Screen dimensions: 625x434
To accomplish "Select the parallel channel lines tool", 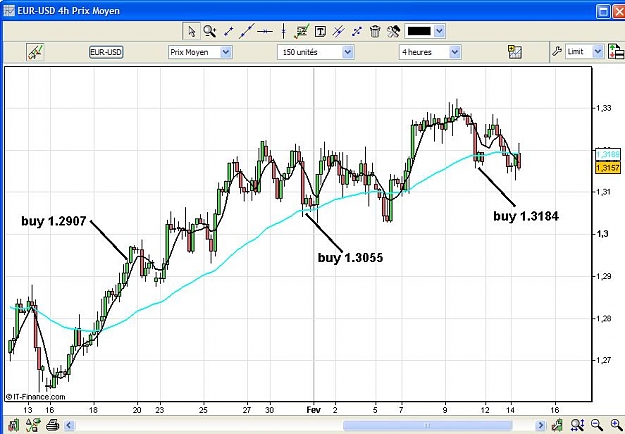I will (x=338, y=31).
